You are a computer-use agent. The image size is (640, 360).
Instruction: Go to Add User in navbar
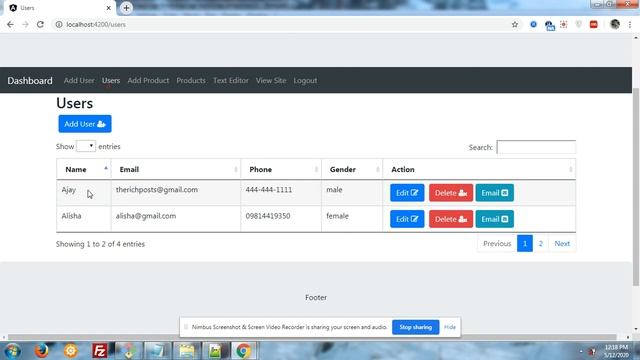pos(79,80)
